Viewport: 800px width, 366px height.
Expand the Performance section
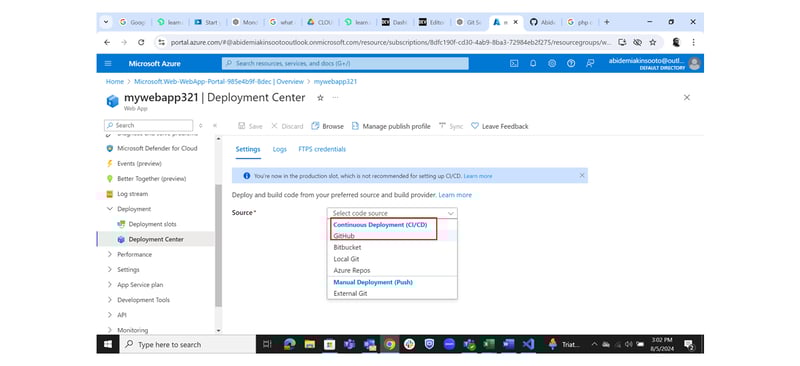[109, 254]
